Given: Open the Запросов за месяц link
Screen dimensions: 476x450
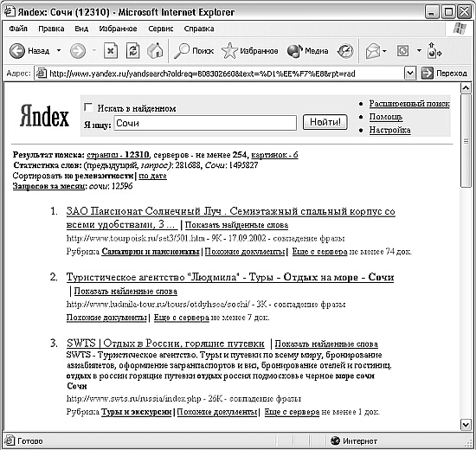Looking at the screenshot, I should tap(49, 186).
